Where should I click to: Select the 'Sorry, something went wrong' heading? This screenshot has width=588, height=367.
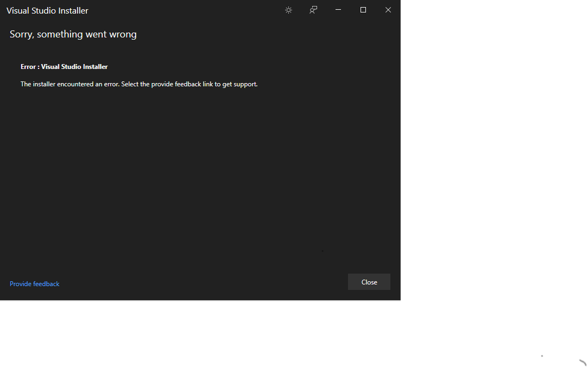tap(73, 35)
